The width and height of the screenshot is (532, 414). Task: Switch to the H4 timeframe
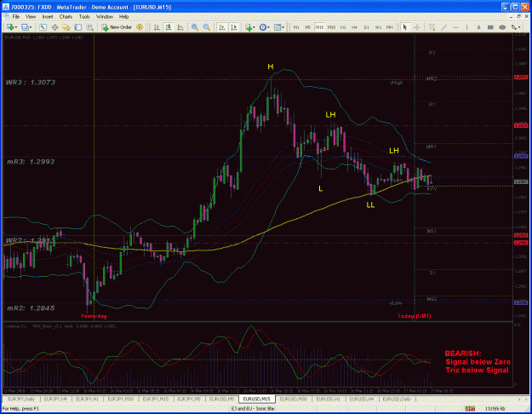tap(355, 27)
